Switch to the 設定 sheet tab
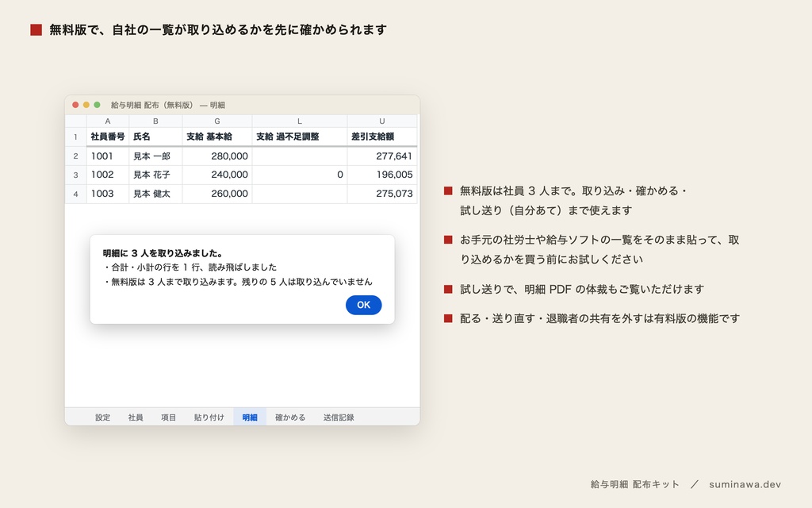 click(102, 418)
